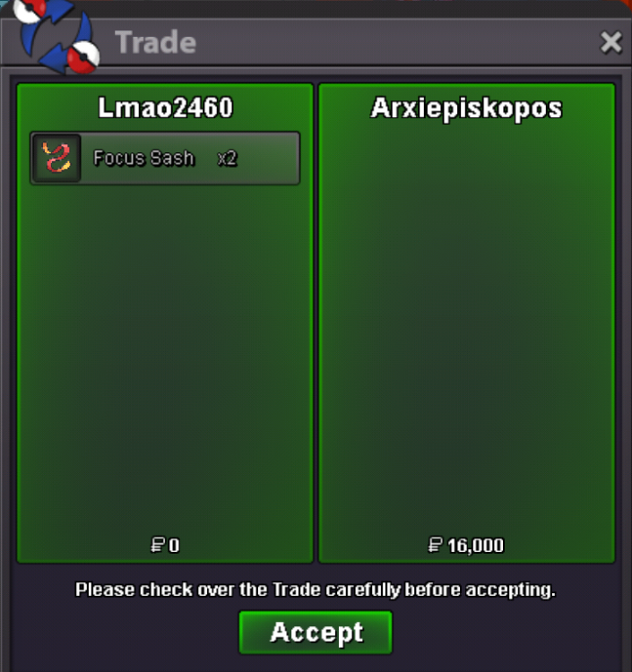Select the Focus Sash item icon
This screenshot has width=632, height=672.
point(56,158)
